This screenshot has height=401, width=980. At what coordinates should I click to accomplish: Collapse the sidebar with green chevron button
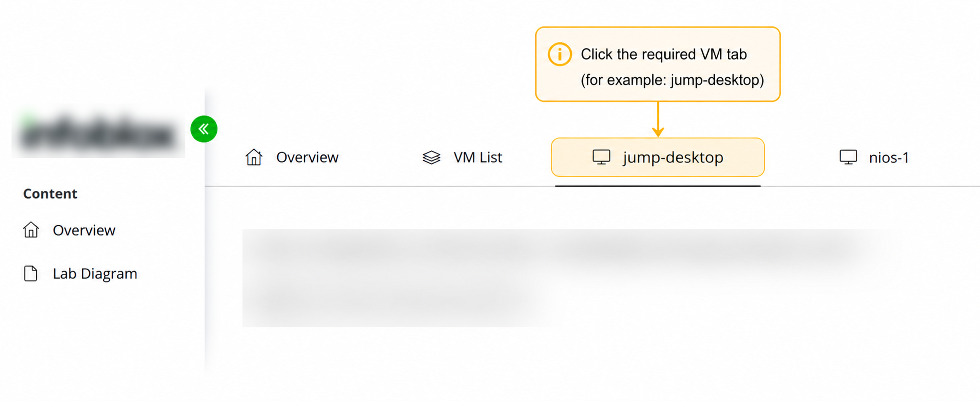(204, 129)
